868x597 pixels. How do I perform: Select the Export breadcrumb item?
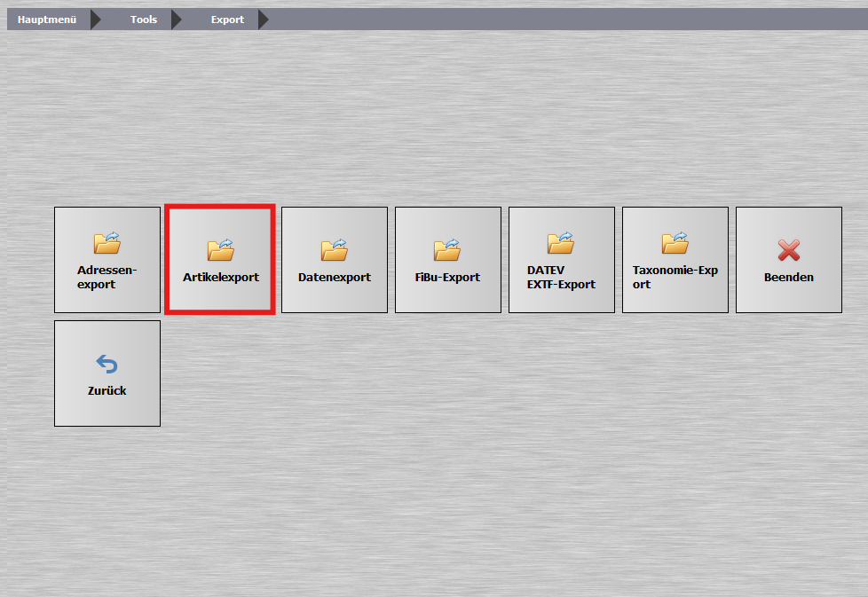click(227, 20)
